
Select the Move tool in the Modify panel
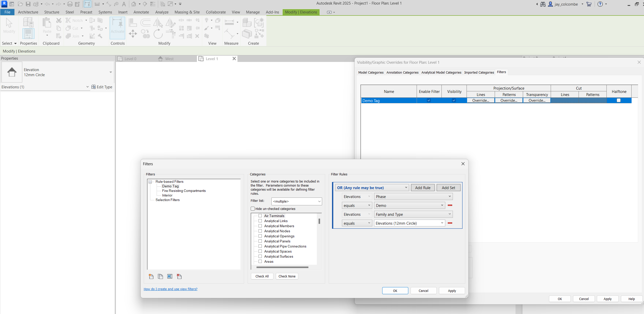133,34
